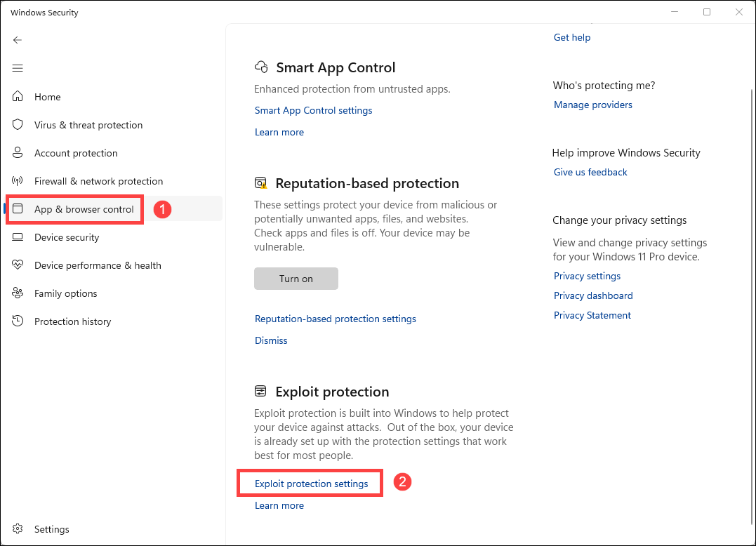
Task: Open the hamburger navigation menu
Action: [x=18, y=68]
